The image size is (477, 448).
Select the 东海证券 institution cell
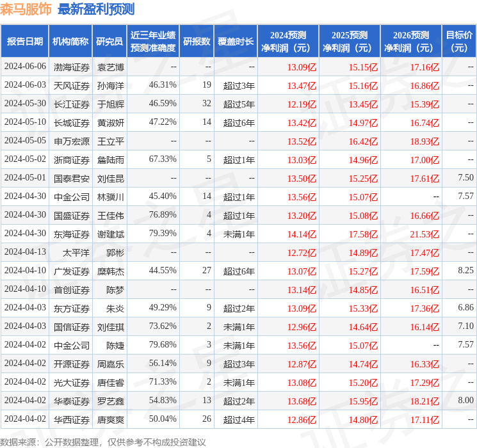[72, 234]
